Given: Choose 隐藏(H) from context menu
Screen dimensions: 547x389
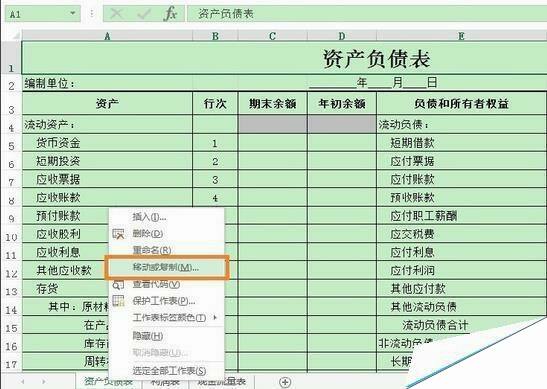Looking at the screenshot, I should click(167, 336).
